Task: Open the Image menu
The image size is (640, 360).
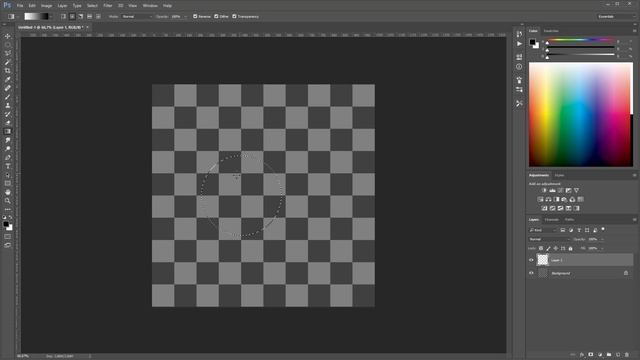Action: (x=47, y=6)
